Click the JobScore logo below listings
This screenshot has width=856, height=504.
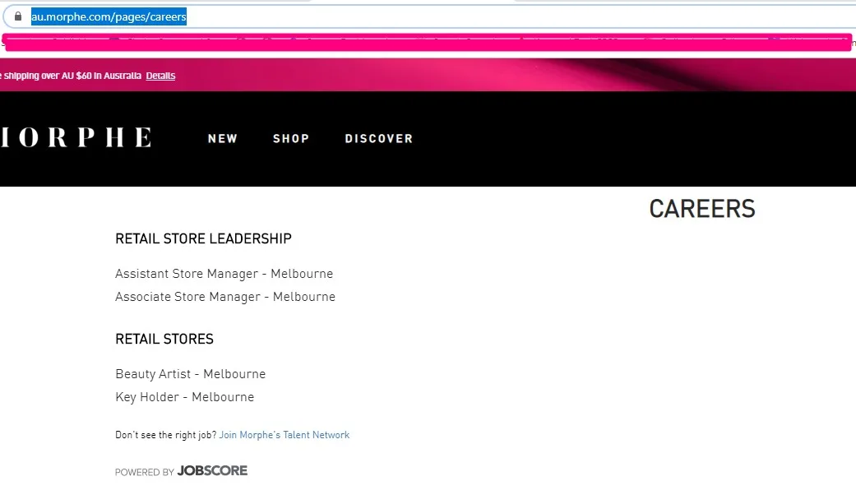coord(212,471)
